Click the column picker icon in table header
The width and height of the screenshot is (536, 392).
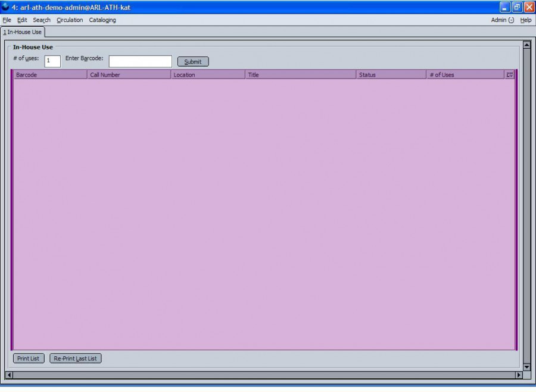[509, 75]
